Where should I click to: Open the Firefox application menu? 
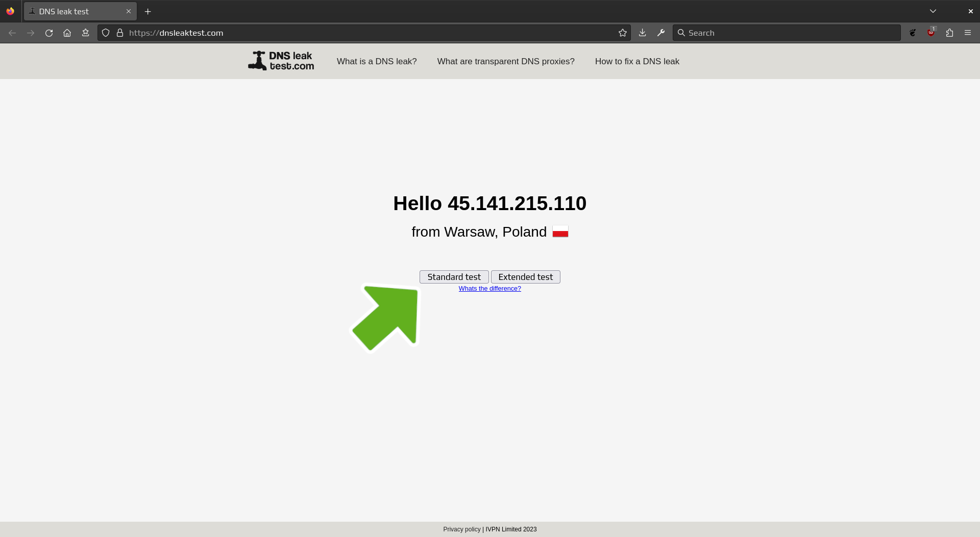coord(967,33)
